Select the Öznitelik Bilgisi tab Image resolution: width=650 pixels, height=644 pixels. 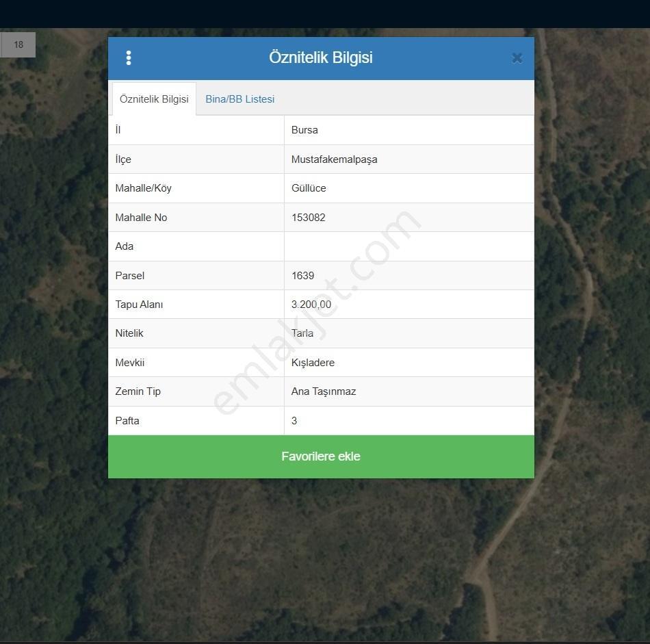click(x=154, y=99)
